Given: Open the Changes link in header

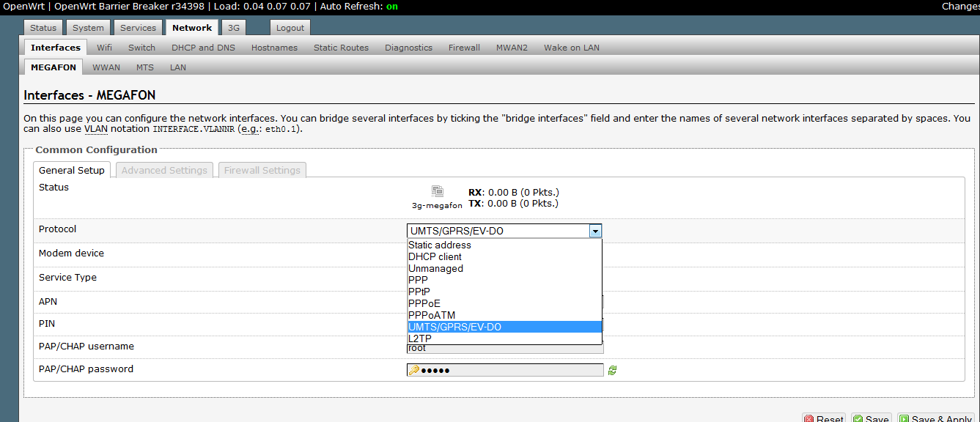Looking at the screenshot, I should 960,7.
